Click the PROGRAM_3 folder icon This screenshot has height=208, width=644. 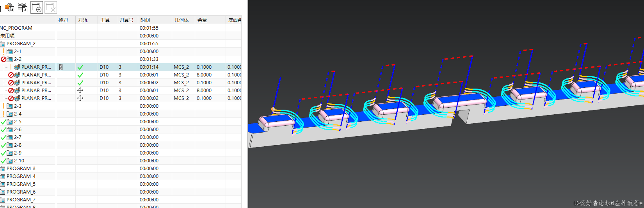point(2,169)
